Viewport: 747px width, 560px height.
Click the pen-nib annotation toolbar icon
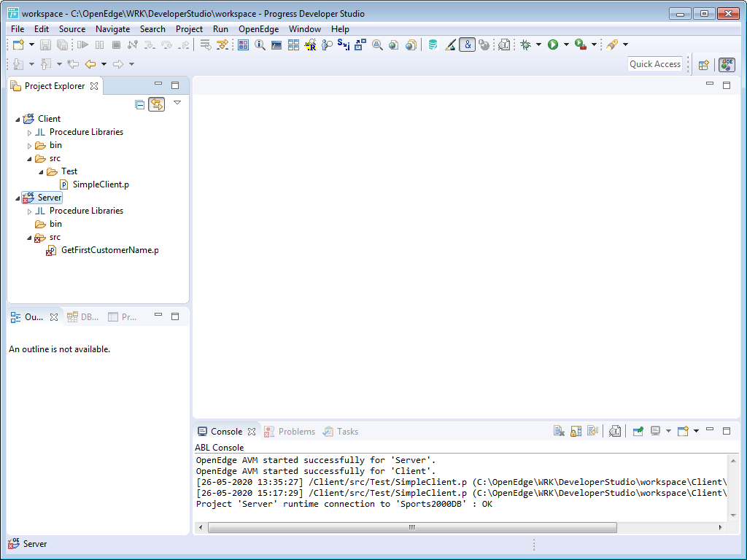612,44
